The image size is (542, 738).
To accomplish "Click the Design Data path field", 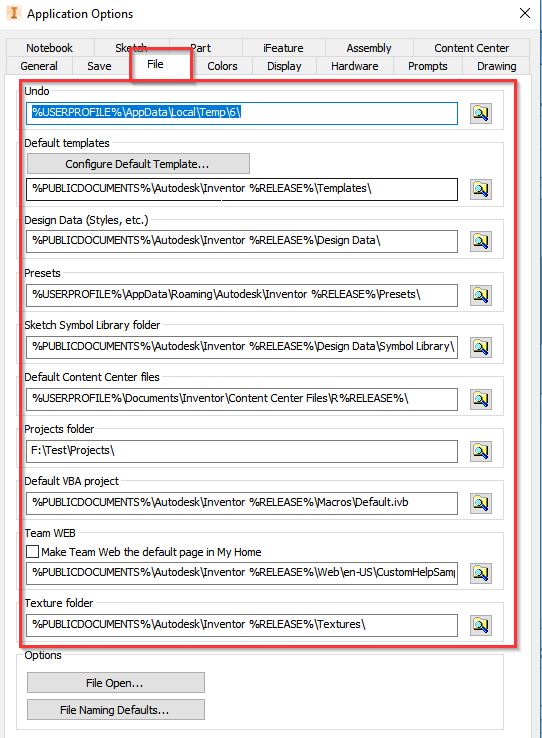I will click(x=242, y=241).
